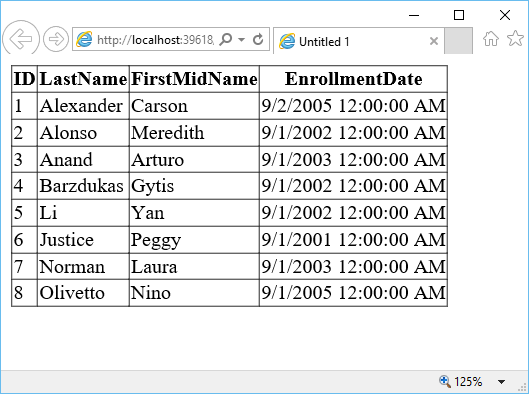Viewport: 529px width, 394px height.
Task: Maximize the browser window
Action: [459, 15]
